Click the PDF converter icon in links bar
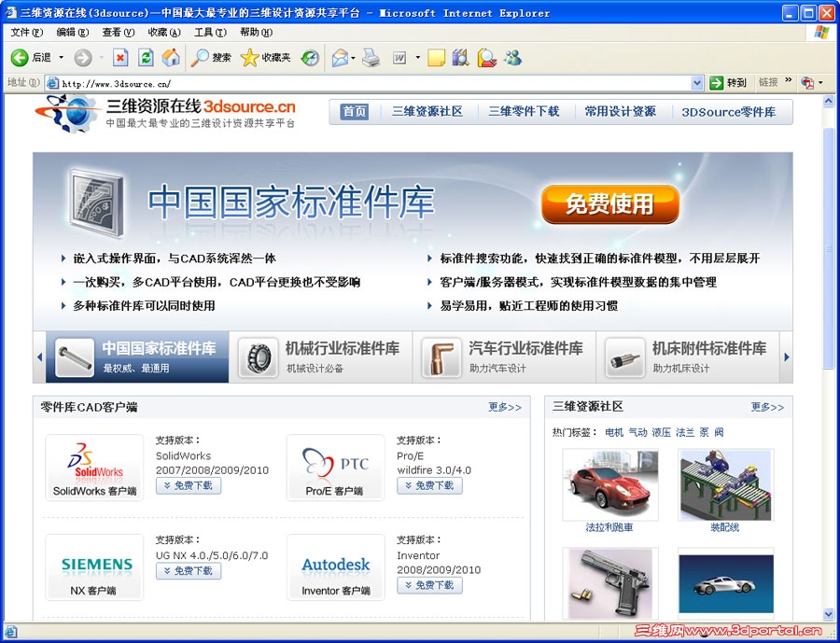This screenshot has width=840, height=643. (806, 82)
